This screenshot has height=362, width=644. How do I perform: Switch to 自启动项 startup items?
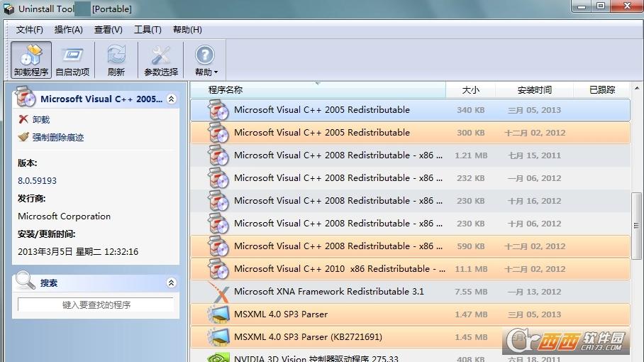click(72, 60)
